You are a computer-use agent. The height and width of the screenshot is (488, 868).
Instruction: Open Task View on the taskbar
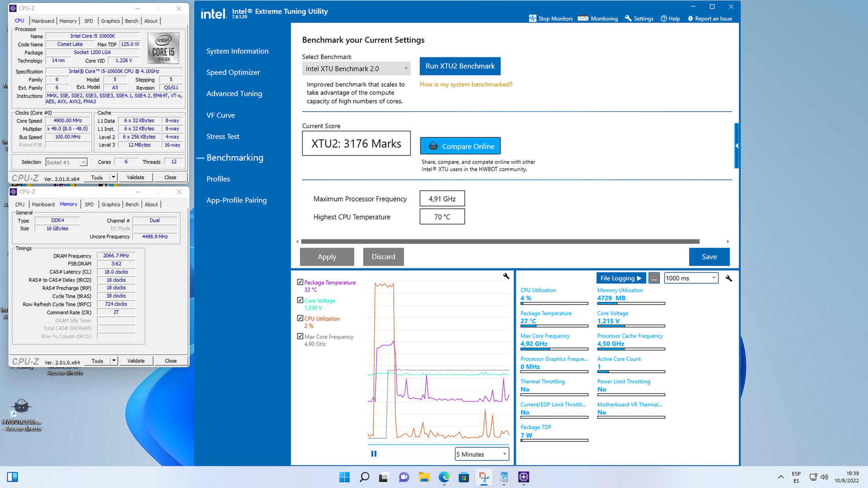click(384, 477)
